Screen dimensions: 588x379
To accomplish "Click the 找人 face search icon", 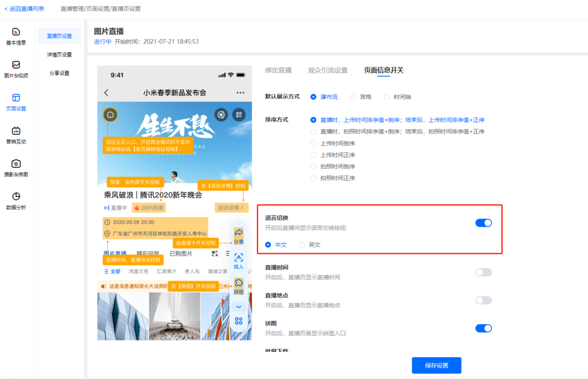I will tap(238, 260).
